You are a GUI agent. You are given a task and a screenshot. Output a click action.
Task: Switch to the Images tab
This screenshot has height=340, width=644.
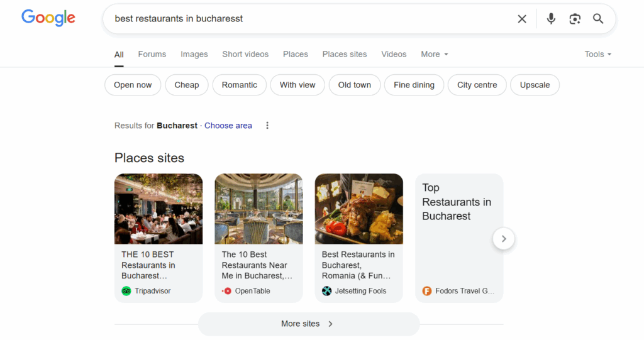click(x=194, y=54)
